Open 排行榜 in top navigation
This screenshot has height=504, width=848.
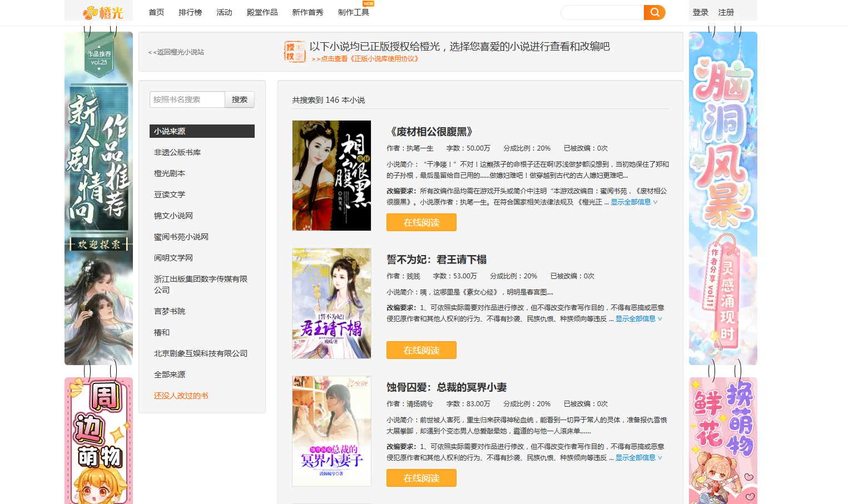190,12
